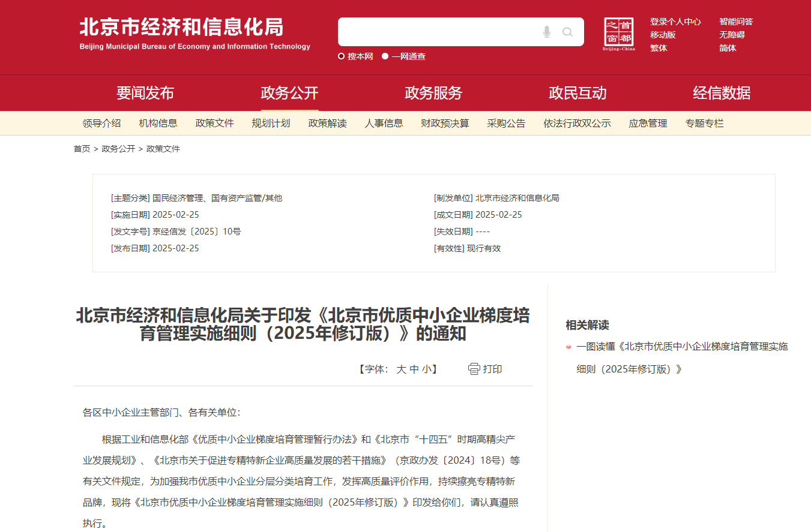The width and height of the screenshot is (811, 532).
Task: Open 政民互动 main navigation tab
Action: pyautogui.click(x=577, y=93)
